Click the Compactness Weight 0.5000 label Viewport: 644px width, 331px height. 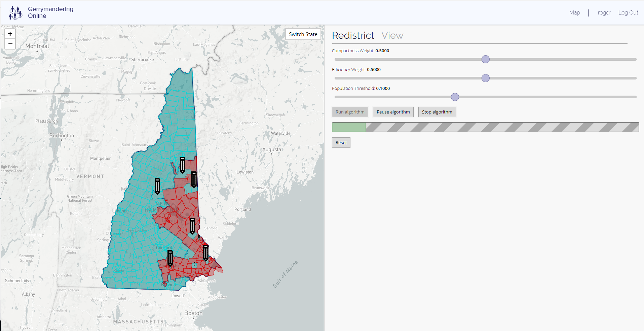click(x=360, y=51)
